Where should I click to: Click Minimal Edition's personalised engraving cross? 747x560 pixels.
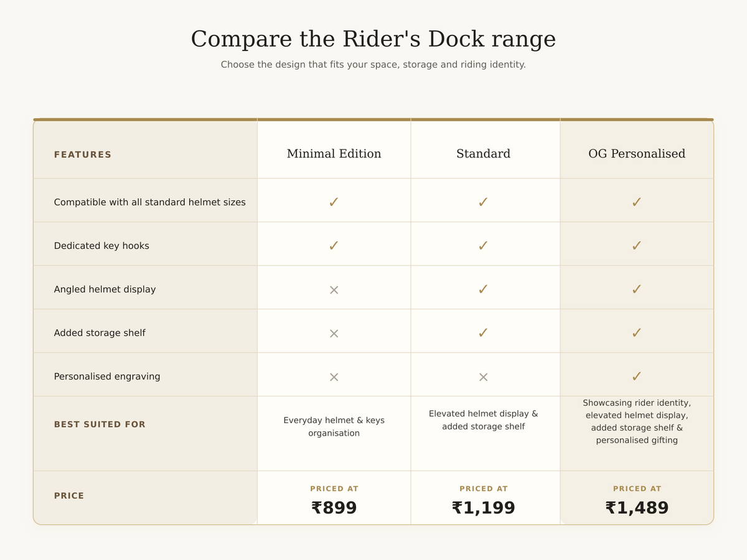point(334,377)
